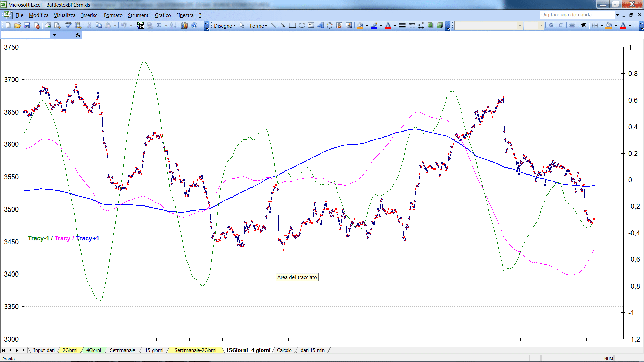This screenshot has height=362, width=644.
Task: Insert function with the fx button
Action: point(78,35)
